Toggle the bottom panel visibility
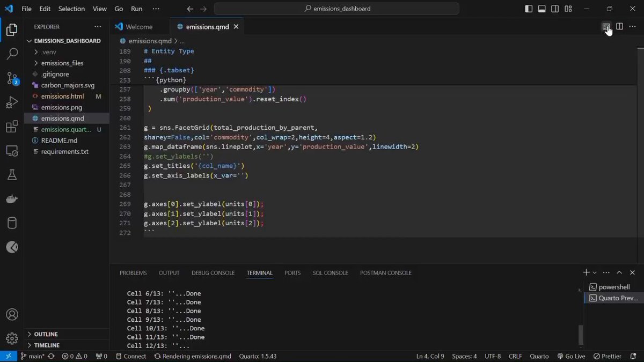This screenshot has width=644, height=362. (542, 9)
